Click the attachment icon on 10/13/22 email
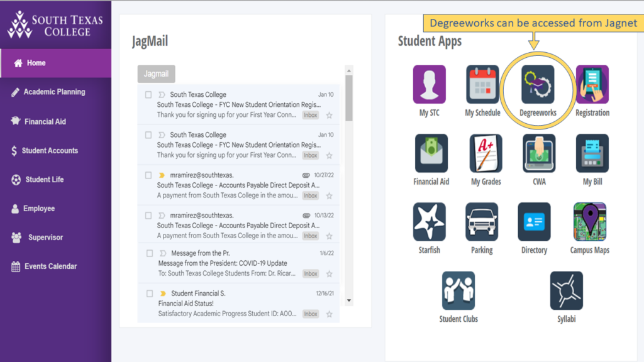This screenshot has width=644, height=362. (x=306, y=216)
